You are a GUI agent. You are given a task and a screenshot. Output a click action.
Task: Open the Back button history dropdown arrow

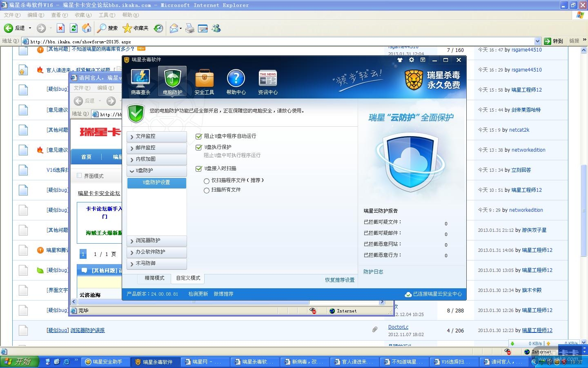click(x=30, y=28)
